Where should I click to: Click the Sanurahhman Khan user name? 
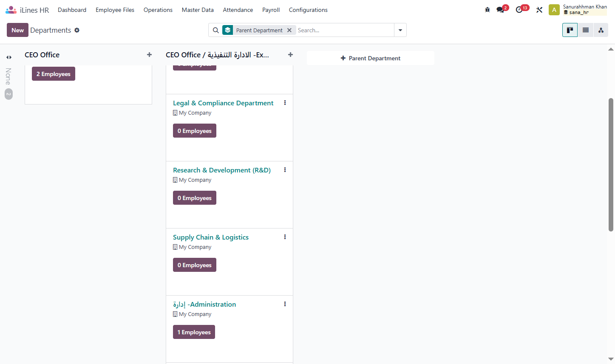pos(585,7)
